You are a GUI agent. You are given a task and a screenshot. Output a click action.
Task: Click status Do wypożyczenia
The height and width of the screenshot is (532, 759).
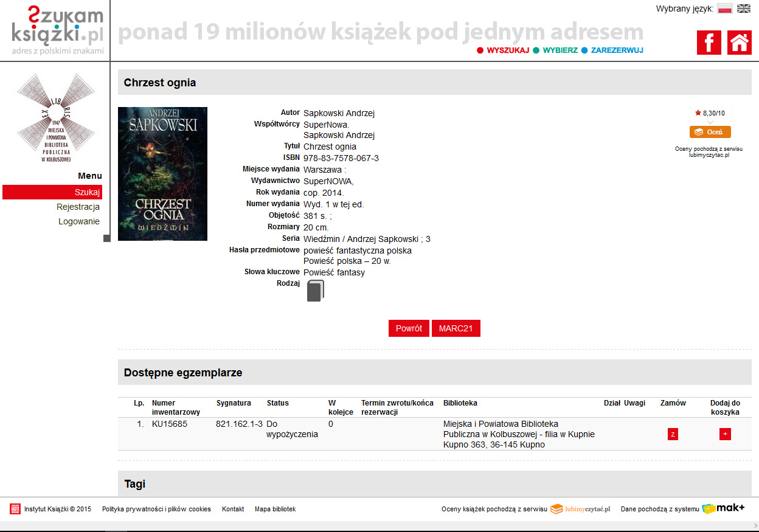pos(293,429)
